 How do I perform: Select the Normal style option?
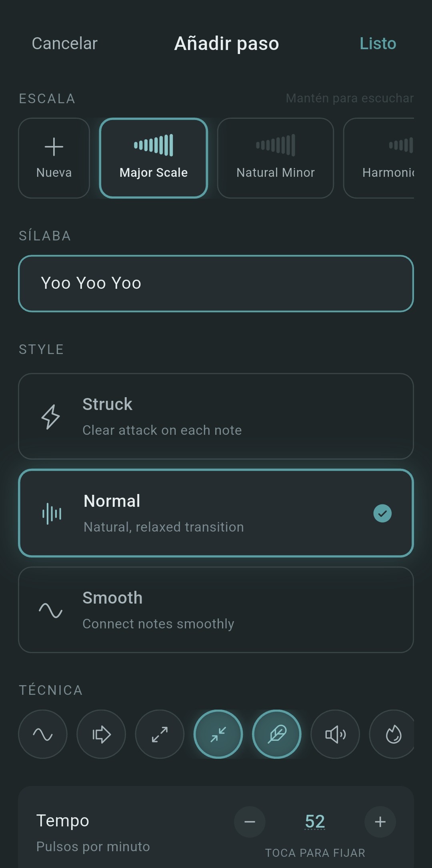[x=216, y=513]
